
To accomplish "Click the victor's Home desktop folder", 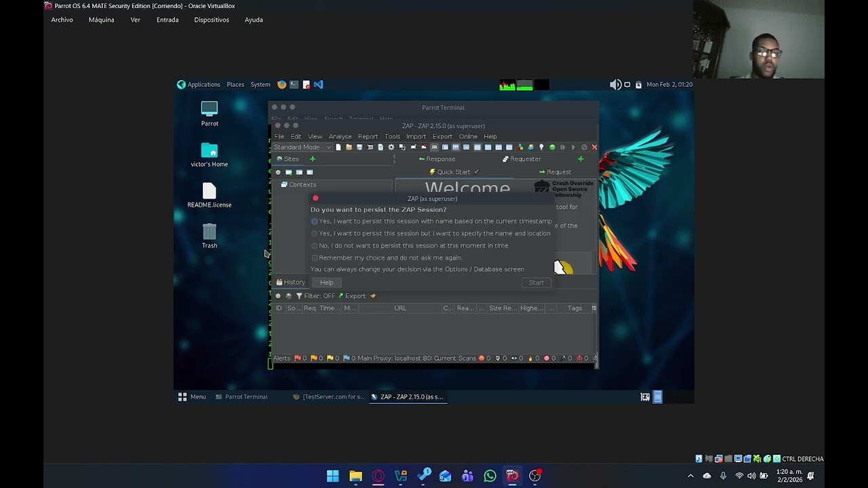I will [210, 155].
